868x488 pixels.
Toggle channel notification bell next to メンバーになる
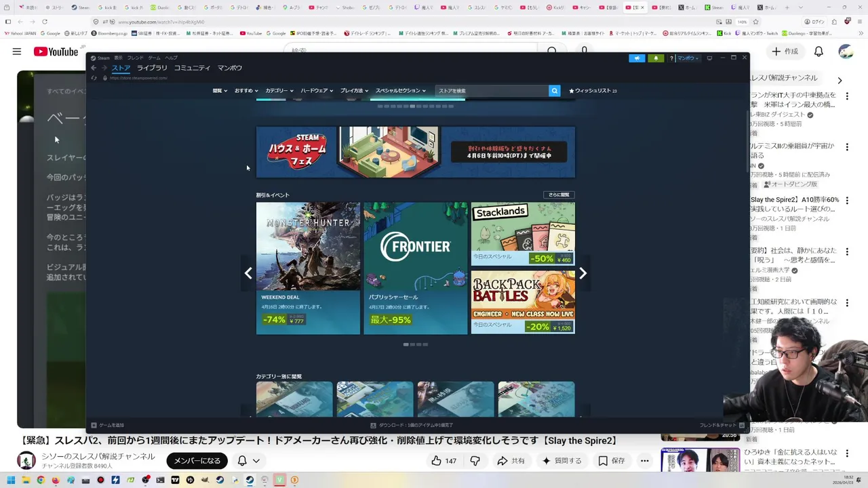pyautogui.click(x=242, y=461)
